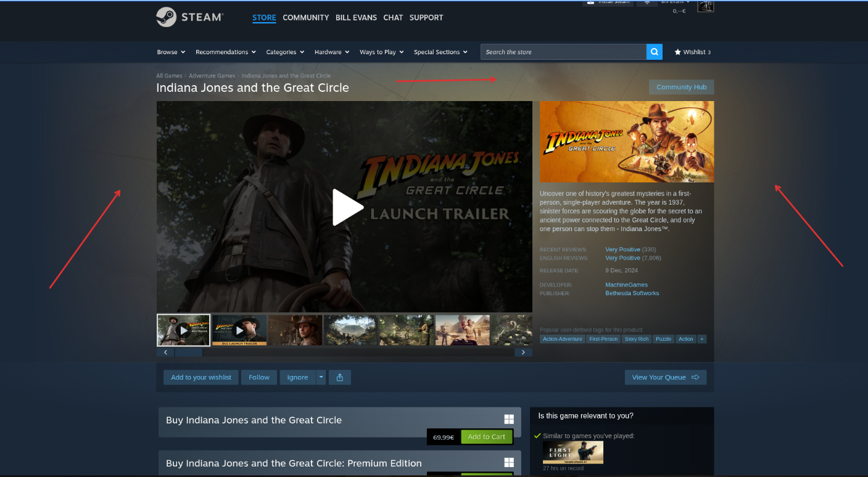Open the Ways to Play menu
This screenshot has width=868, height=477.
[382, 52]
